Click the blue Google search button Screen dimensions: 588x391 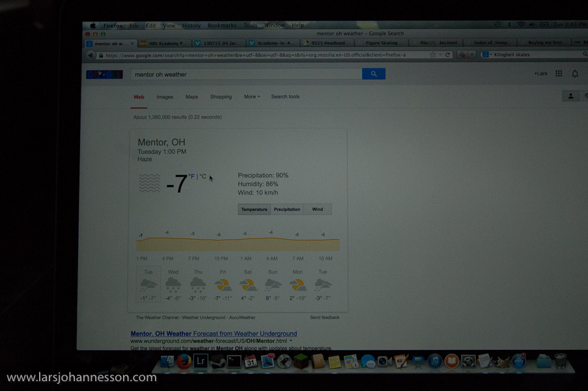(x=373, y=74)
